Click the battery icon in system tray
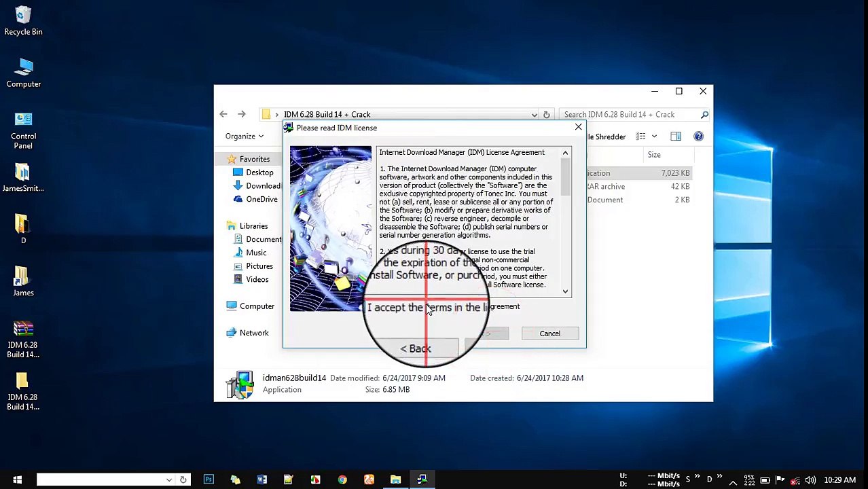868x489 pixels. tap(765, 480)
